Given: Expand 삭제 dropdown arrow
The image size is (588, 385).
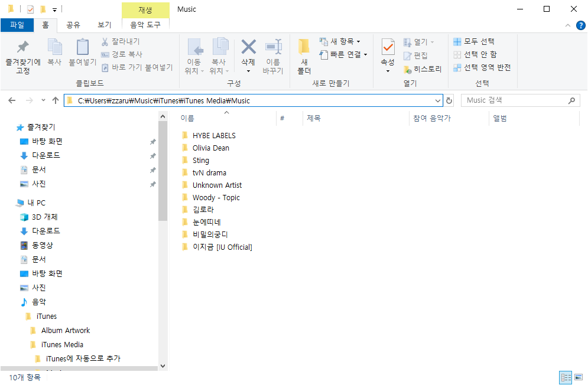Looking at the screenshot, I should point(248,71).
